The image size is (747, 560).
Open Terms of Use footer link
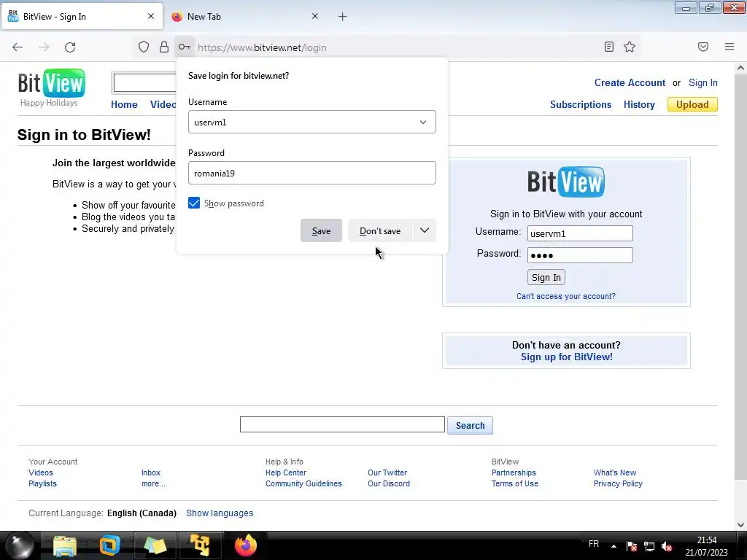tap(514, 483)
